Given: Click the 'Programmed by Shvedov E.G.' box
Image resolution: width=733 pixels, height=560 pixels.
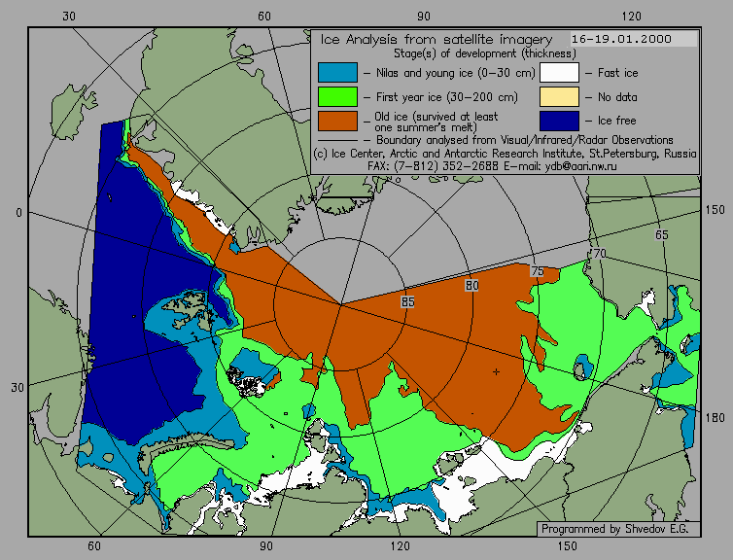Looking at the screenshot, I should pos(618,529).
